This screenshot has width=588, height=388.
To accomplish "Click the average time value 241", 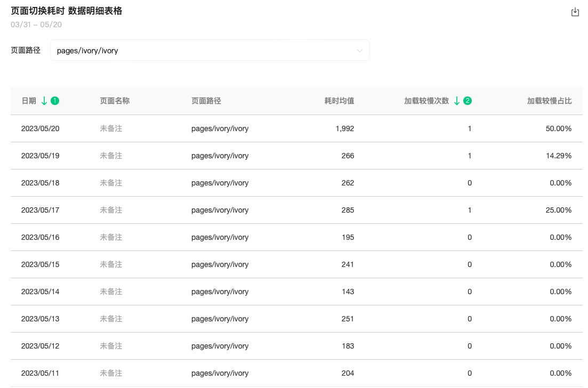I will point(348,265).
